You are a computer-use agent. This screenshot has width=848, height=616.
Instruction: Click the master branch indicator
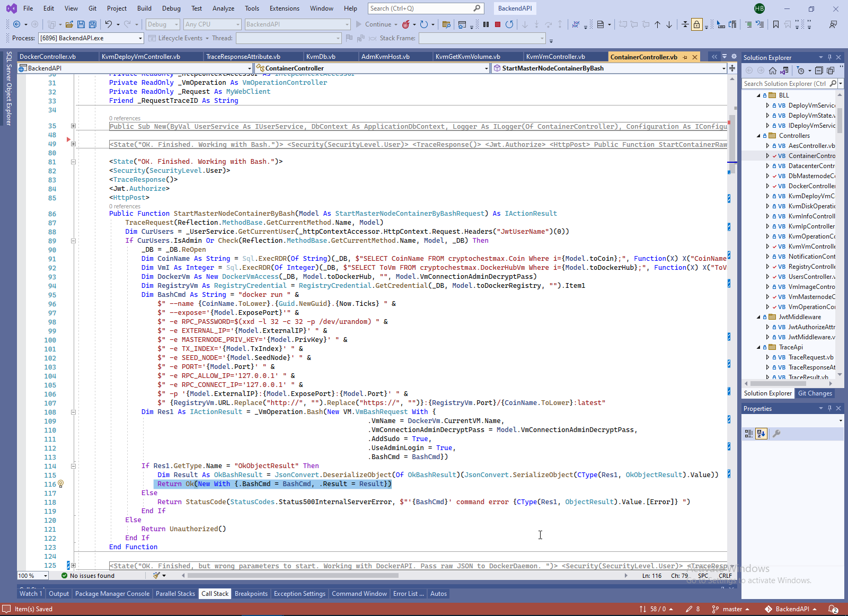click(730, 609)
